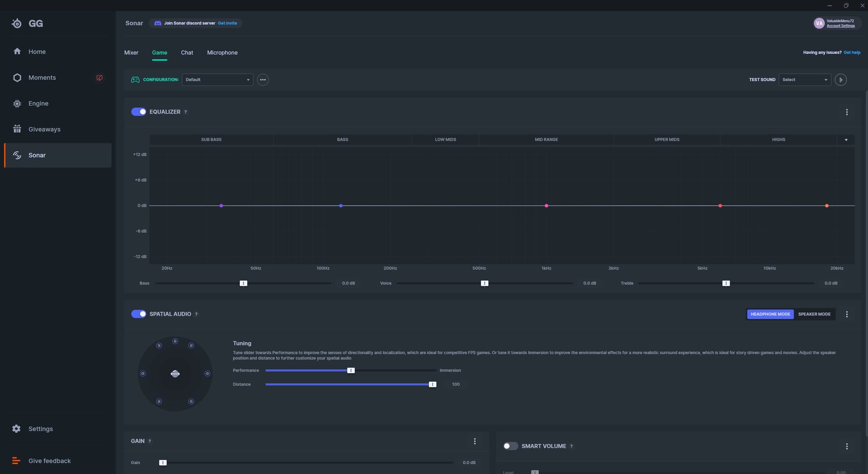The height and width of the screenshot is (474, 868).
Task: Select the Highs band header
Action: (778, 140)
